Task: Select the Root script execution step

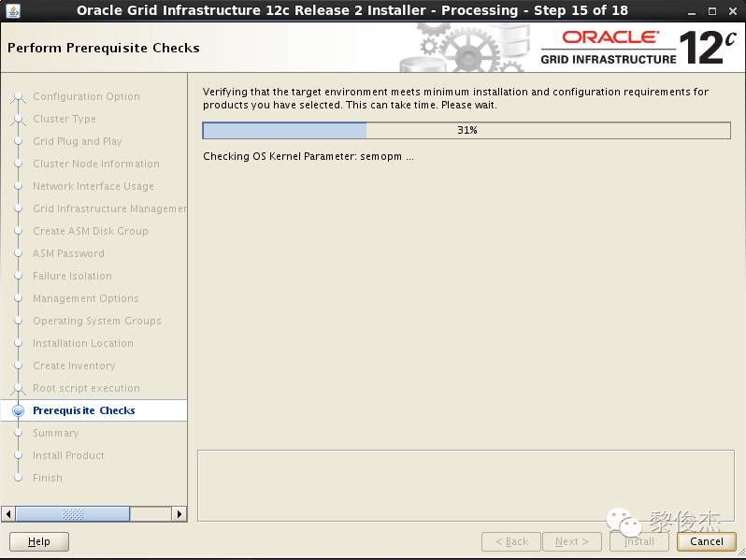Action: (86, 388)
